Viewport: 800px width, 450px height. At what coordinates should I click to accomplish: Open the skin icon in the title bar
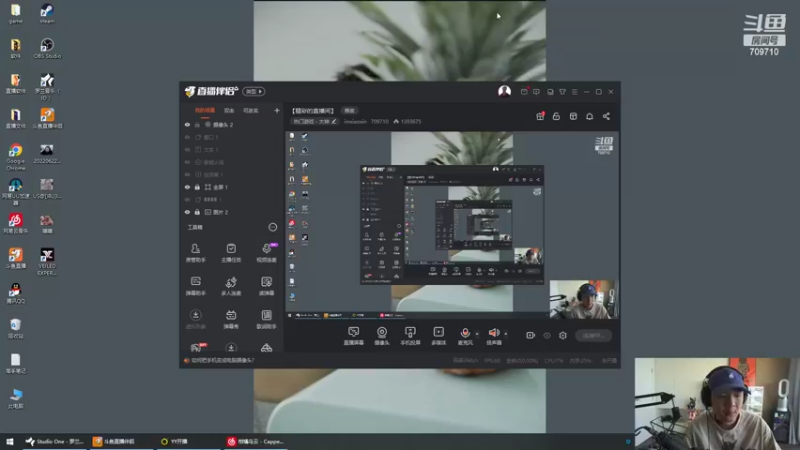pyautogui.click(x=562, y=92)
